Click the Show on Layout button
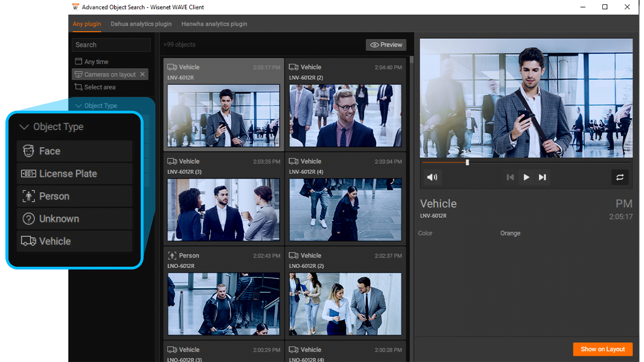Image resolution: width=644 pixels, height=362 pixels. (602, 349)
